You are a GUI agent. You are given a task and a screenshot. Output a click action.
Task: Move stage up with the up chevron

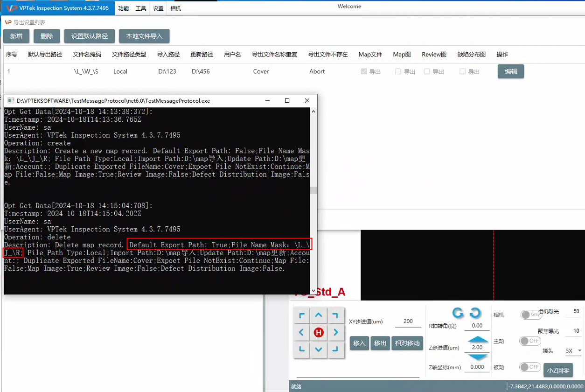[319, 316]
